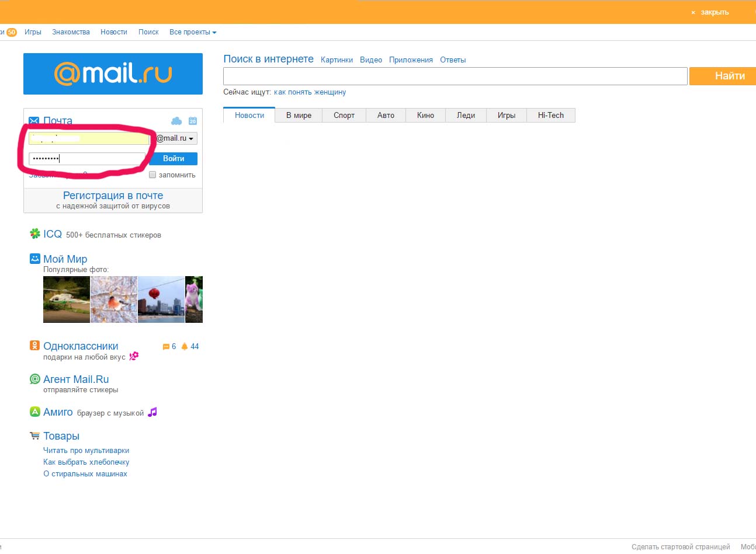Open Читать про мультиварки link
The height and width of the screenshot is (554, 756).
pyautogui.click(x=86, y=450)
